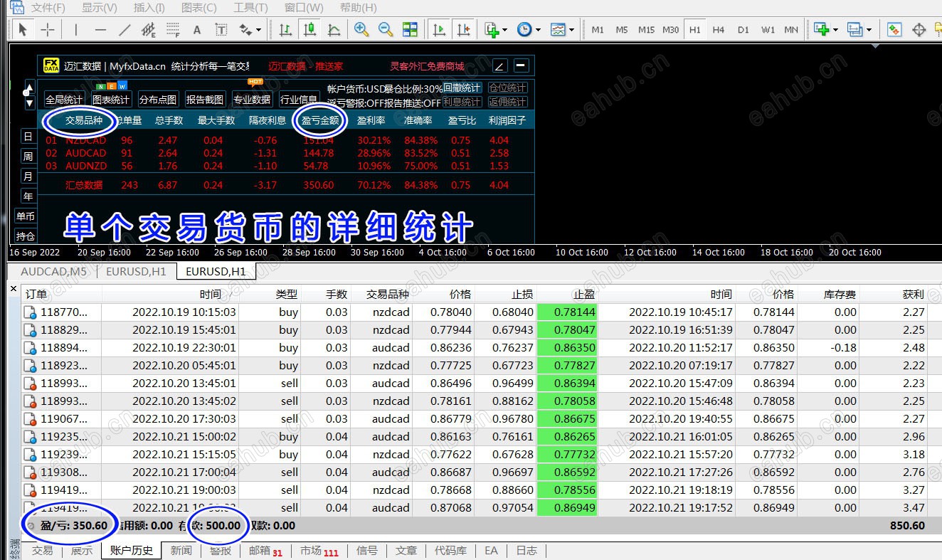The image size is (942, 560).
Task: Open the 文件(F) menu
Action: point(48,8)
